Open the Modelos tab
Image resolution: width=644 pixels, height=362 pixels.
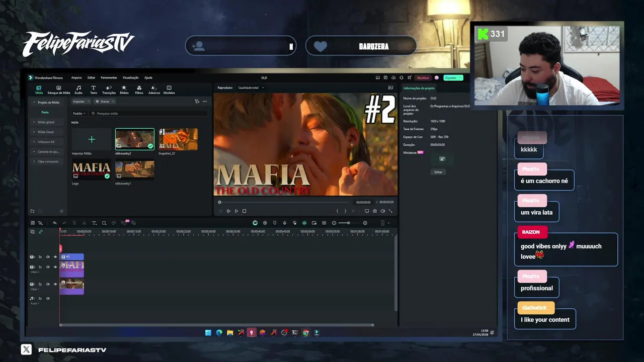tap(169, 89)
